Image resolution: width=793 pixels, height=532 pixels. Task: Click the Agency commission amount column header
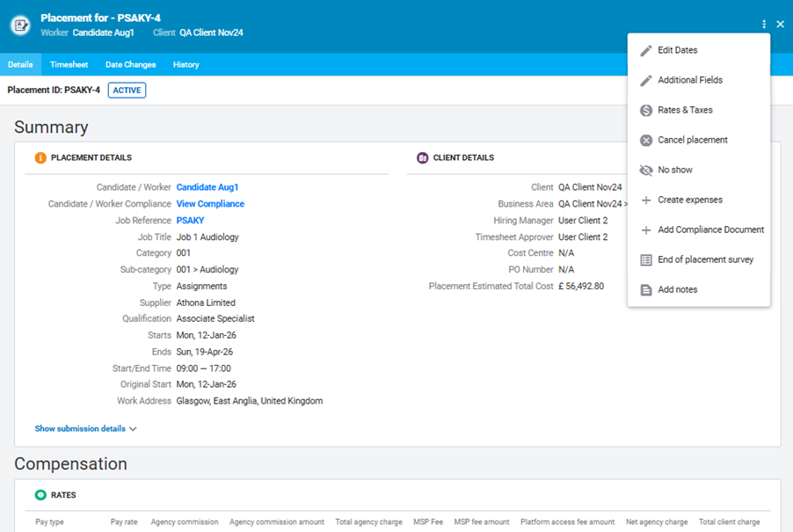[277, 521]
